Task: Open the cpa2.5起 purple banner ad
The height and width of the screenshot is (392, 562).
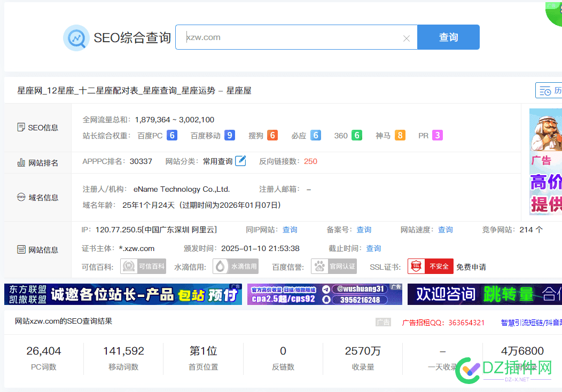Action: (325, 294)
